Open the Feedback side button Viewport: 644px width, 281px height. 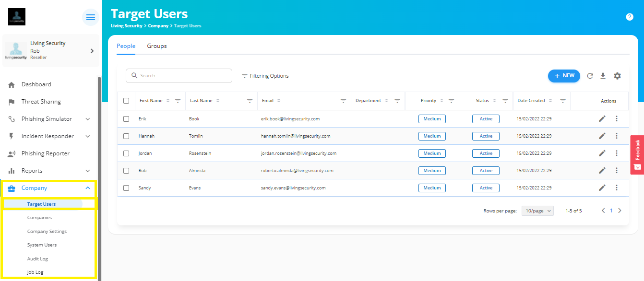coord(637,154)
